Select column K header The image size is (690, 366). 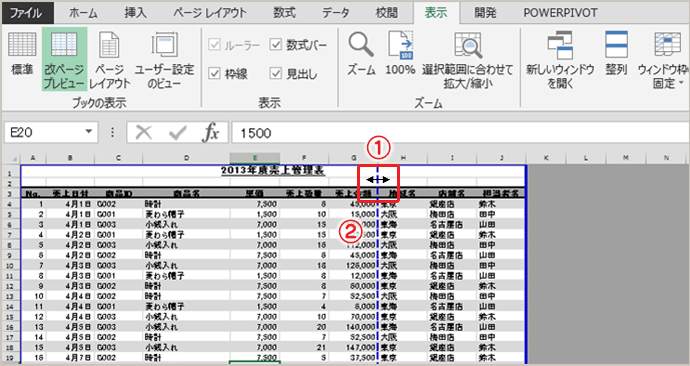[x=546, y=158]
